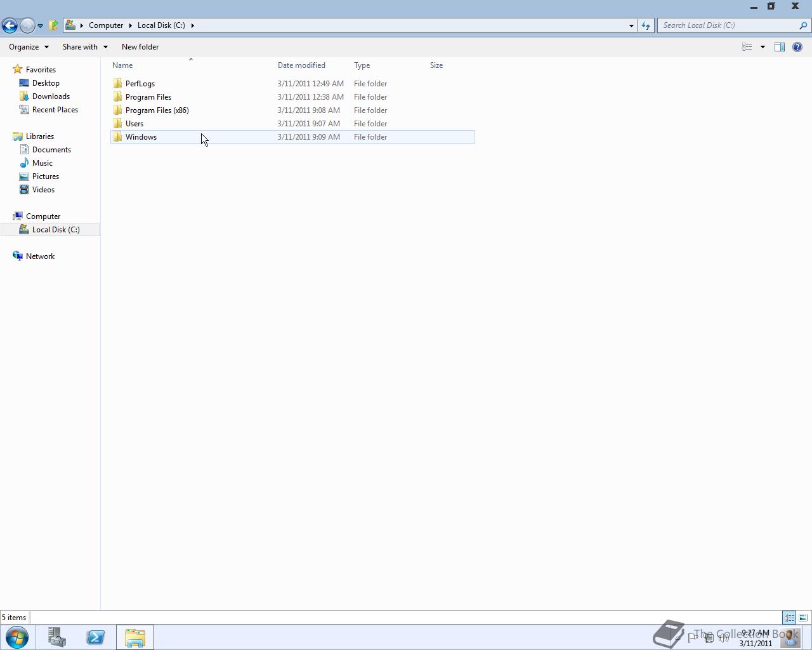Open the Pictures library
The height and width of the screenshot is (650, 812).
[x=46, y=176]
